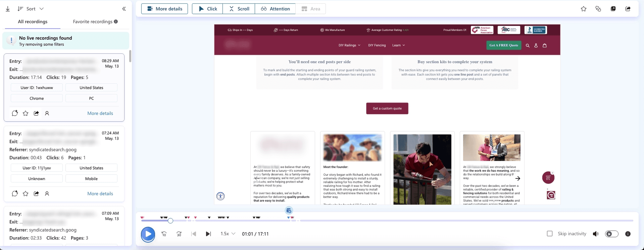Viewport: 644px width, 250px height.
Task: View visitor profile for 08:29 AM recording
Action: 47,113
